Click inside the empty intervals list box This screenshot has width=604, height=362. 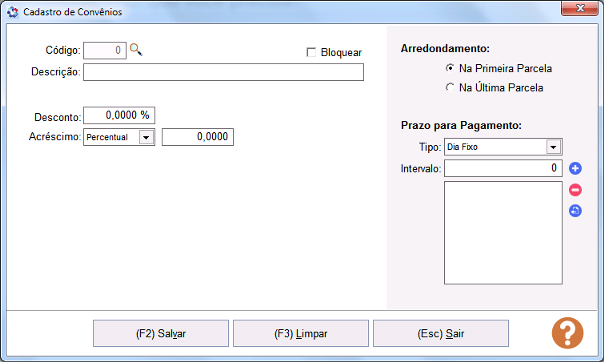tap(503, 233)
